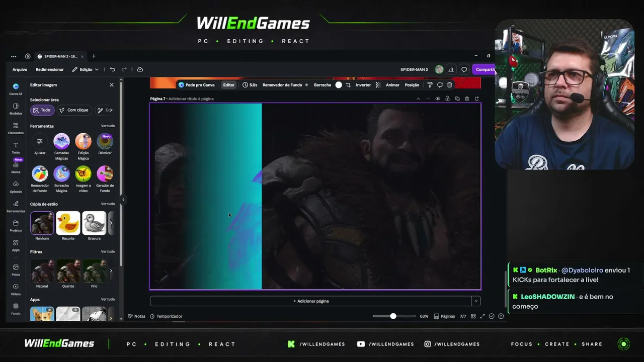Collapse the side panel with arrow handle
644x362 pixels.
[x=123, y=200]
